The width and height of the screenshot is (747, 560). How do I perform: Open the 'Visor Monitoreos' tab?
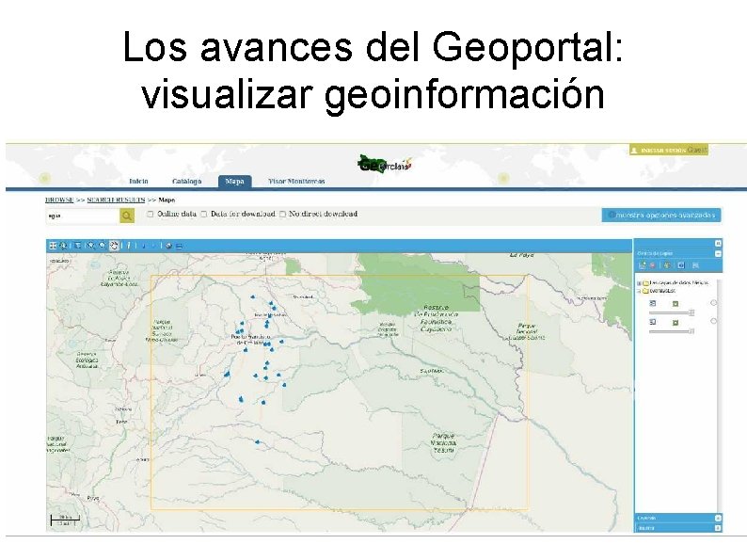coord(296,181)
